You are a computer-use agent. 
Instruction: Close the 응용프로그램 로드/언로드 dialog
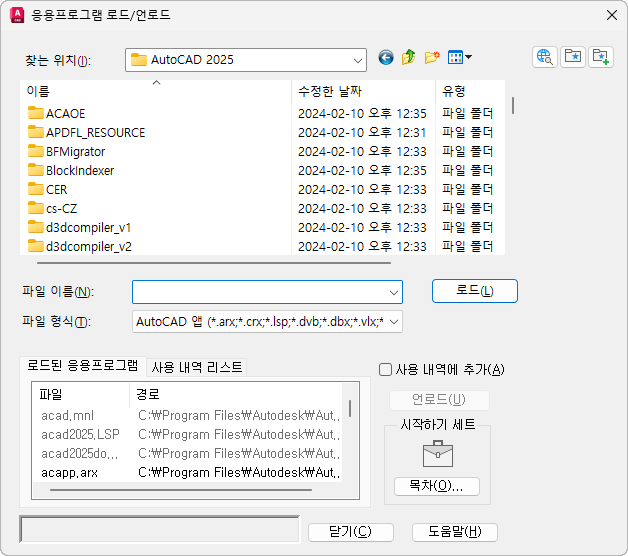(x=612, y=15)
